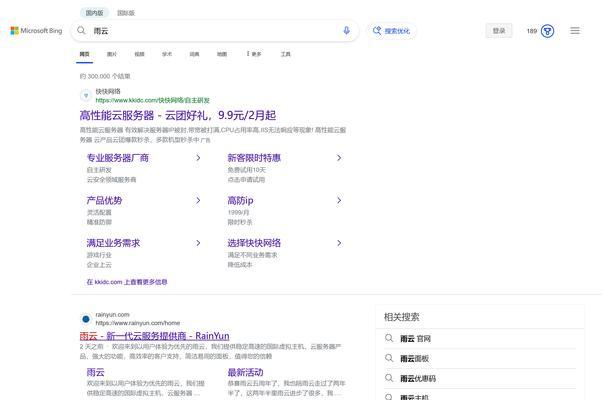Search related term 雨云优惠码
Image resolution: width=606 pixels, height=400 pixels.
pyautogui.click(x=418, y=379)
